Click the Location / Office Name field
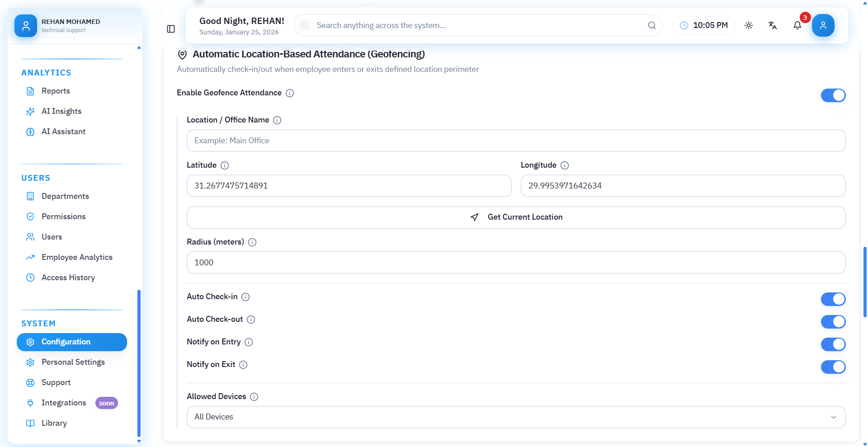The width and height of the screenshot is (868, 447). point(515,141)
